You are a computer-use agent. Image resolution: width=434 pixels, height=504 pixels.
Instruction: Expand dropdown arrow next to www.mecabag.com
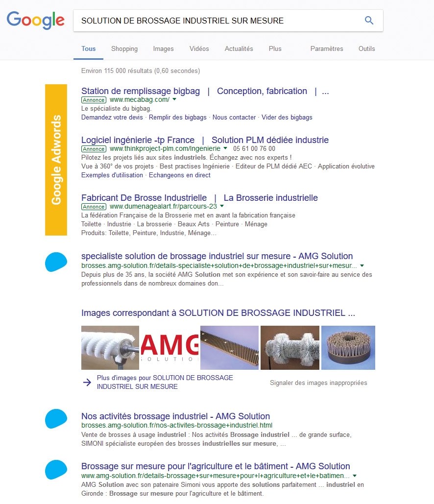(x=174, y=99)
